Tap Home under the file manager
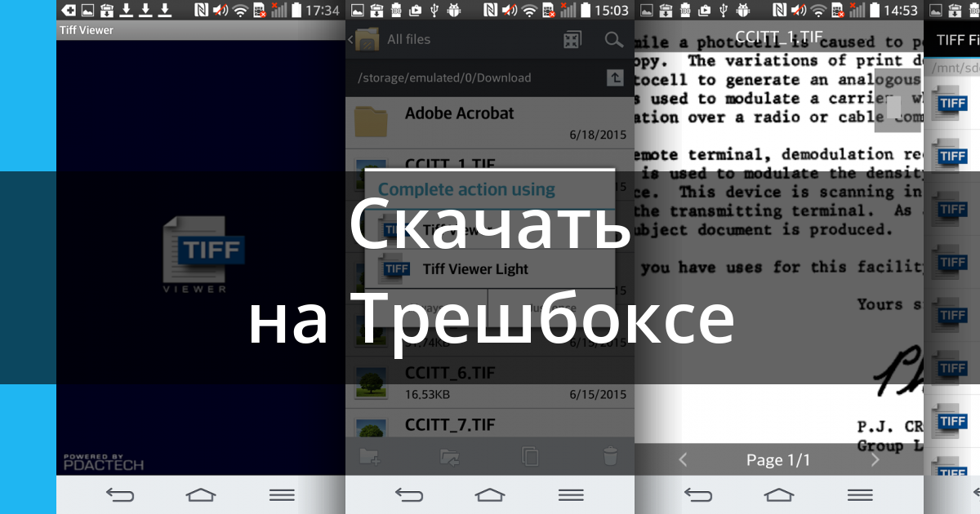Screen dimensions: 980x514 pyautogui.click(x=490, y=494)
